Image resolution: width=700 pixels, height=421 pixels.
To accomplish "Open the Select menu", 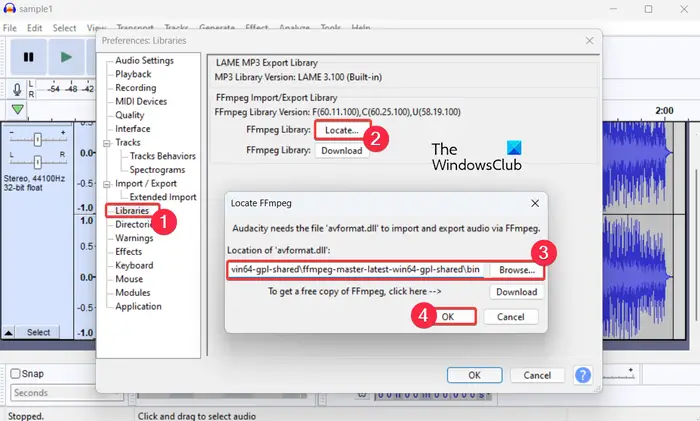I will (x=64, y=28).
